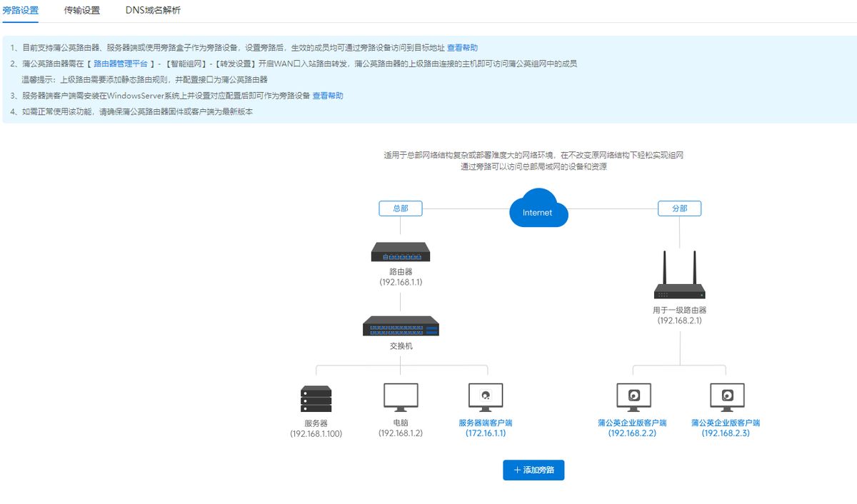The width and height of the screenshot is (857, 504).
Task: Click the 电脑 label text
Action: [x=401, y=423]
